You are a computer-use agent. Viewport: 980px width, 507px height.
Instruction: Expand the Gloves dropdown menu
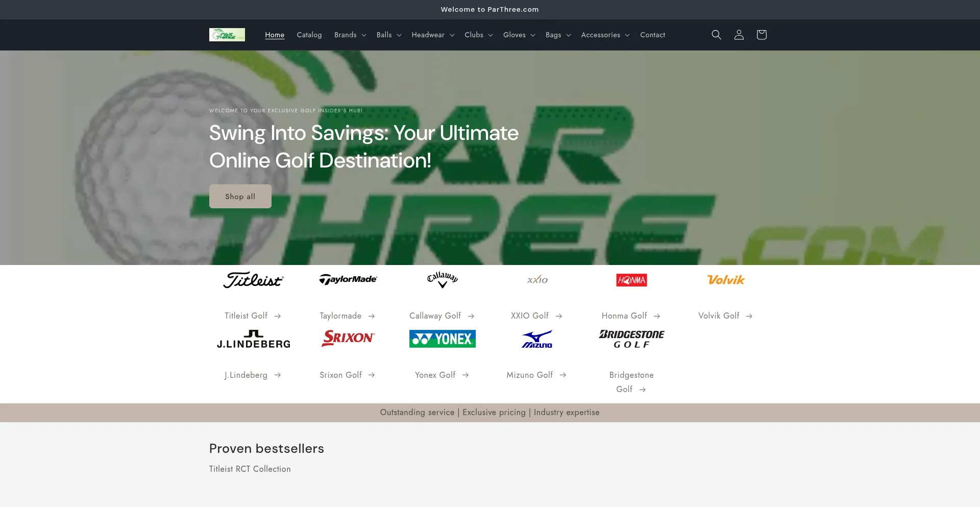[519, 35]
